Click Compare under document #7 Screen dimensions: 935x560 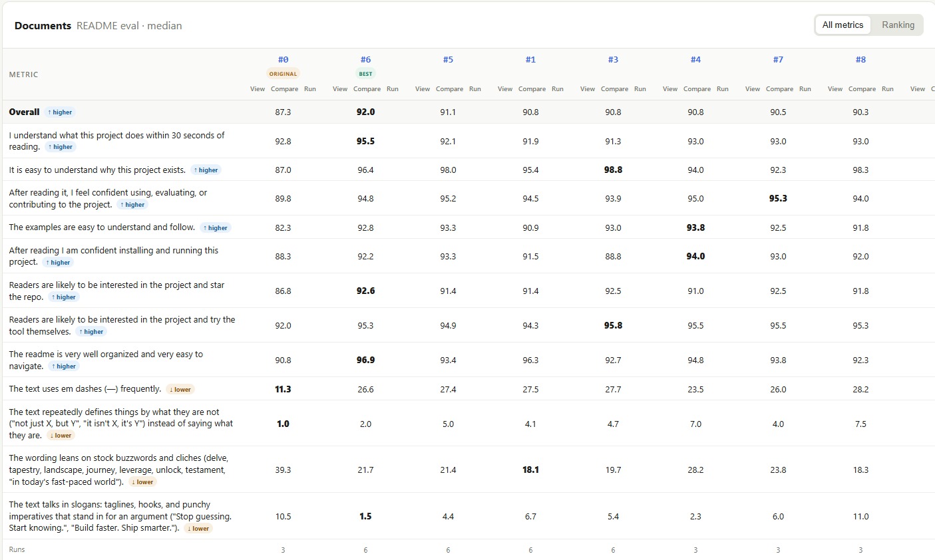click(x=779, y=89)
